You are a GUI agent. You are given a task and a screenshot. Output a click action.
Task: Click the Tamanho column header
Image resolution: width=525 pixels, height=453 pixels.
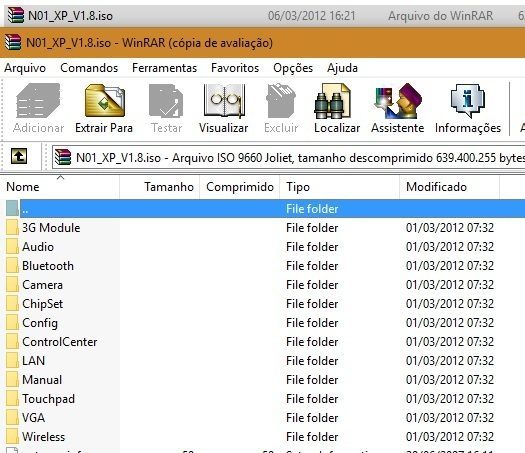tap(160, 187)
